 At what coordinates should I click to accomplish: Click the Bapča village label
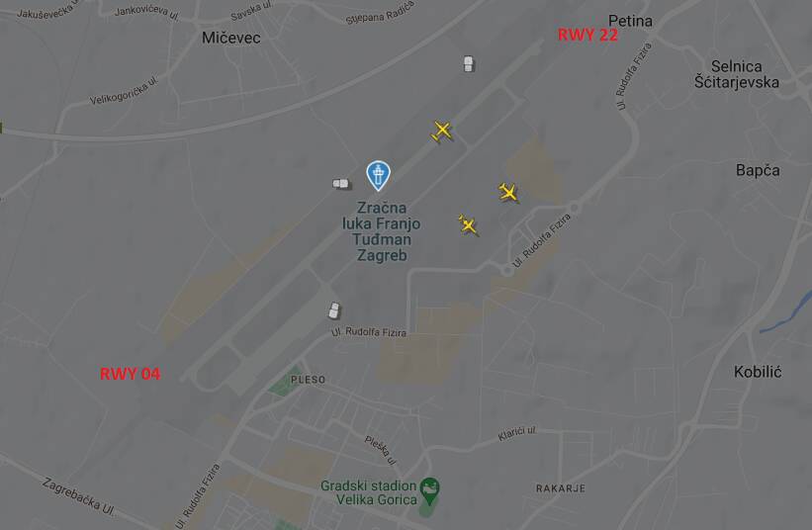[x=758, y=171]
